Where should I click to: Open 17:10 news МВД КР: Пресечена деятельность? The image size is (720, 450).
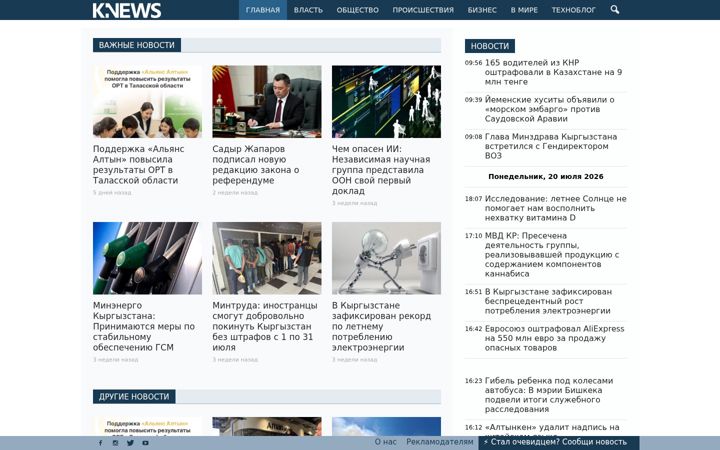point(552,254)
